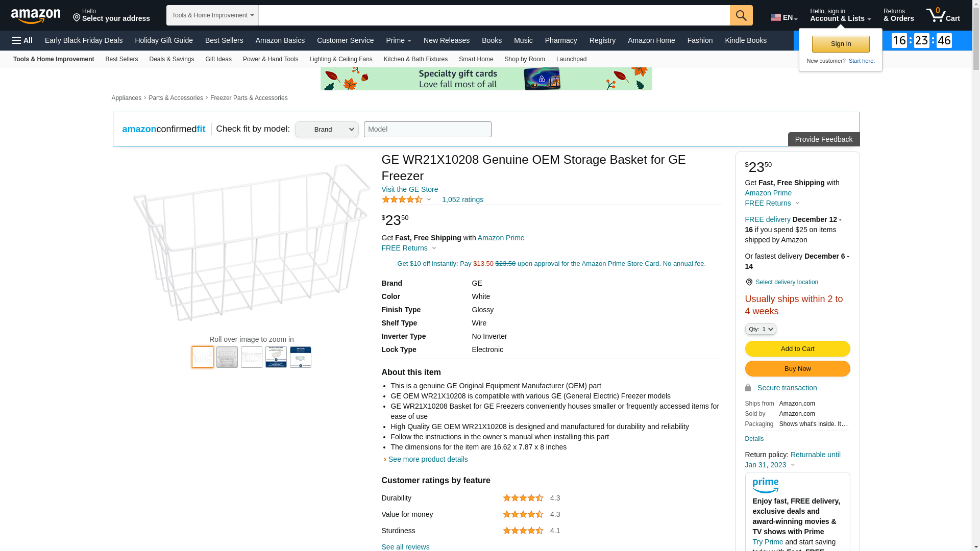Click the 4.5 star rating icon

pos(402,199)
